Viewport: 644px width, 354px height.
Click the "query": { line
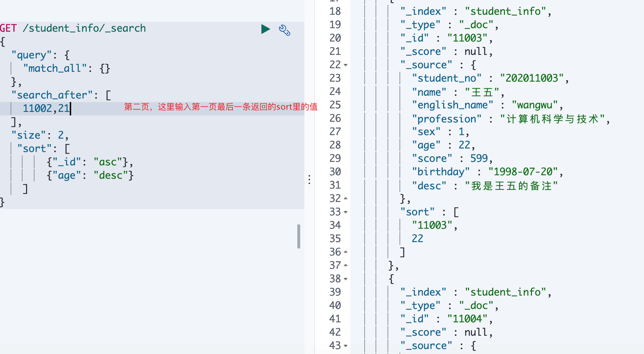(41, 55)
